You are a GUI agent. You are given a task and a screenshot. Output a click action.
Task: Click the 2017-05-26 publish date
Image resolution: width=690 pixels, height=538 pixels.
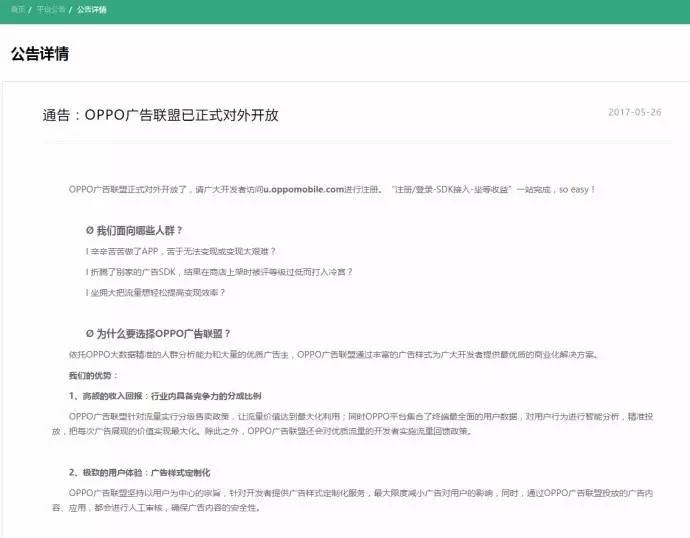[634, 112]
